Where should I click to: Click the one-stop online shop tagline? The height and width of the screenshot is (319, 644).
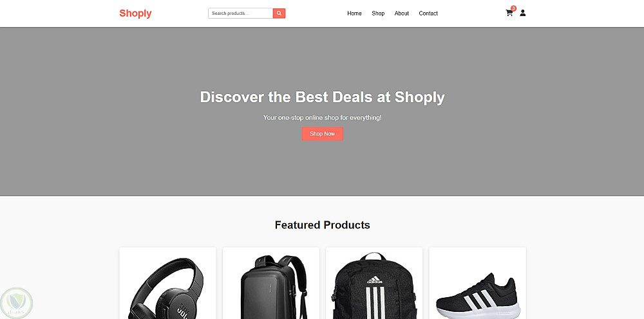pyautogui.click(x=323, y=118)
